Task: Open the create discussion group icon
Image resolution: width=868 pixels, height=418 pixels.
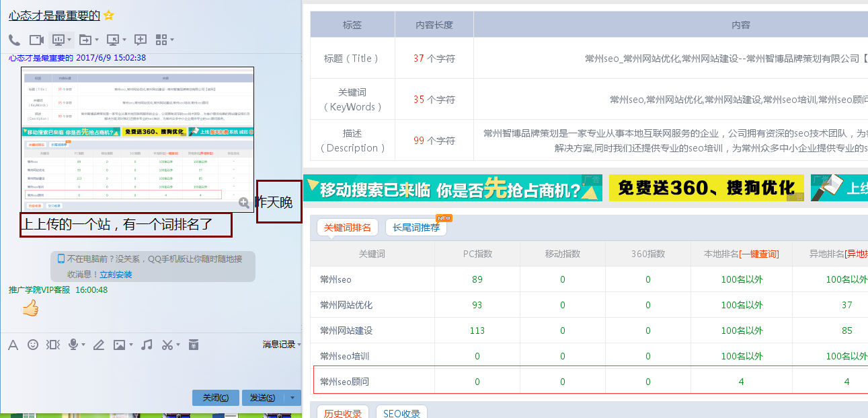Action: [141, 40]
